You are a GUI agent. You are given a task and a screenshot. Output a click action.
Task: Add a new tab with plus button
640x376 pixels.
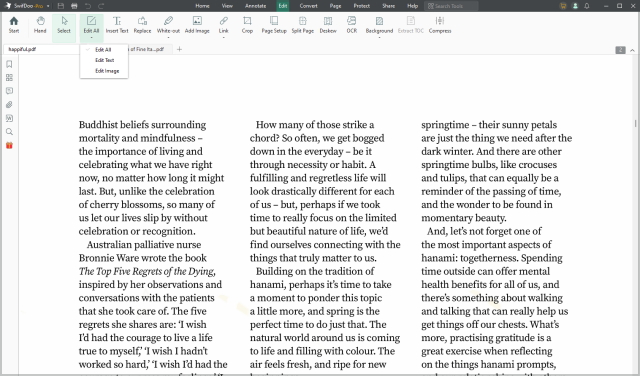(179, 49)
